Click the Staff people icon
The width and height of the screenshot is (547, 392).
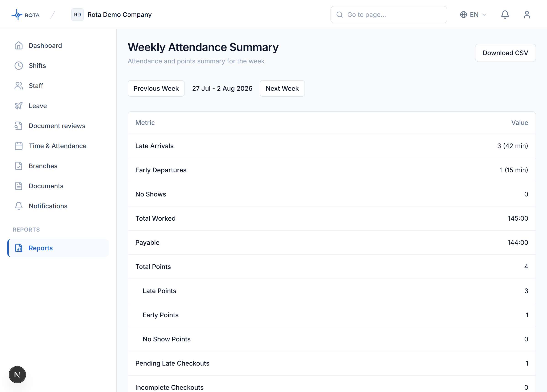(x=18, y=86)
